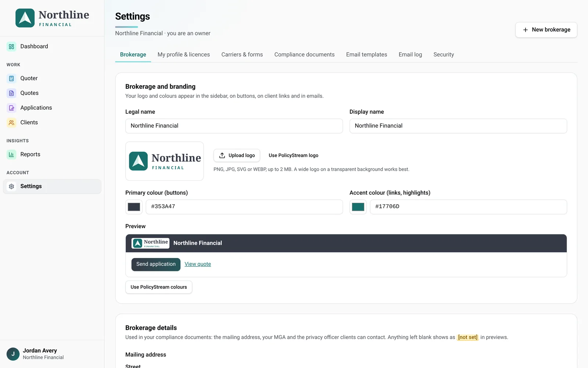588x368 pixels.
Task: Open the Clients section
Action: click(x=52, y=123)
